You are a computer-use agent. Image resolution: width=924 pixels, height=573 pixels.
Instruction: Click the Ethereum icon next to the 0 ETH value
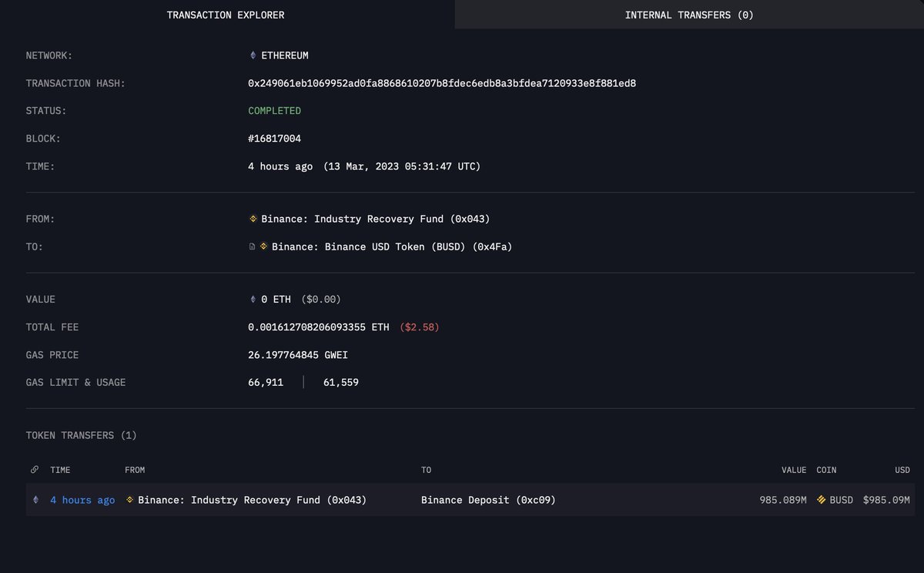point(251,299)
